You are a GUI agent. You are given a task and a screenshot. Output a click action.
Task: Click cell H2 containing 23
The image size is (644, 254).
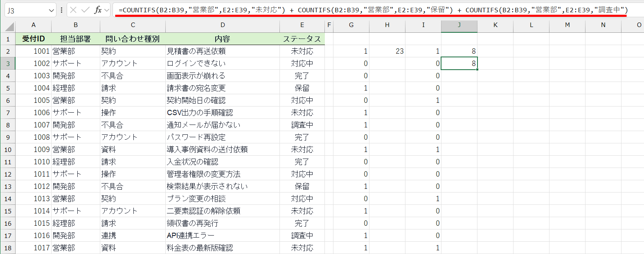tap(387, 51)
